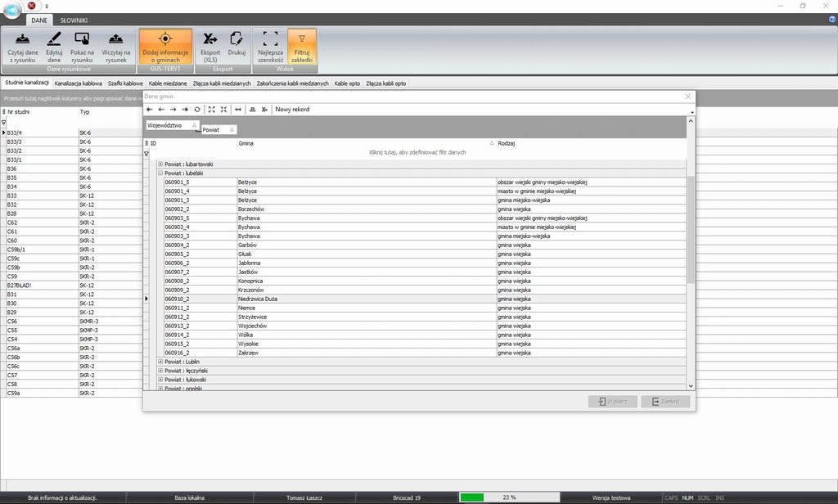Click the Czytaj dane z rysunku icon
838x504 pixels.
(24, 39)
